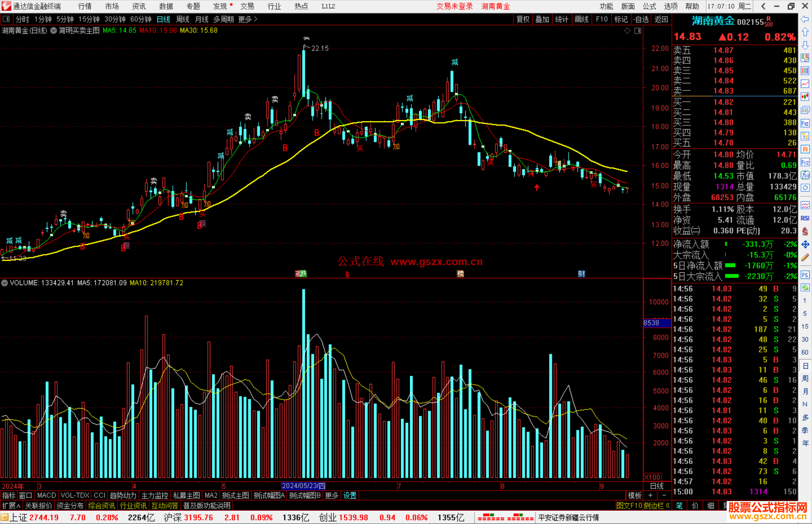The height and width of the screenshot is (524, 812).
Task: Click the F10 company info sidebar icon
Action: tap(805, 123)
